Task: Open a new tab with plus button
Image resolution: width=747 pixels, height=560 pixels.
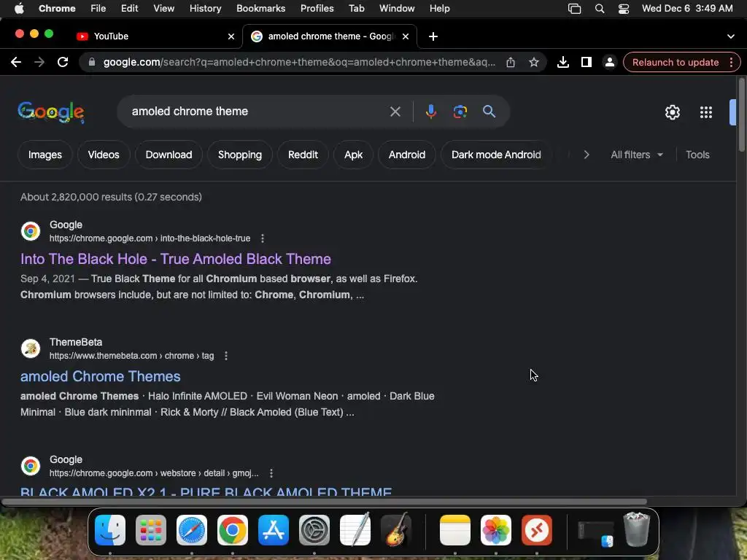Action: (x=433, y=36)
